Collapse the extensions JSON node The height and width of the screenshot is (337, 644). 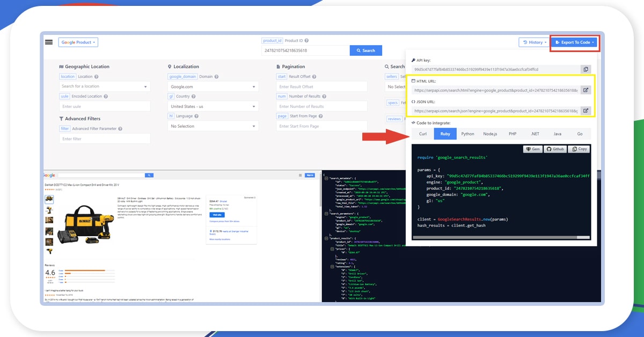pos(333,266)
